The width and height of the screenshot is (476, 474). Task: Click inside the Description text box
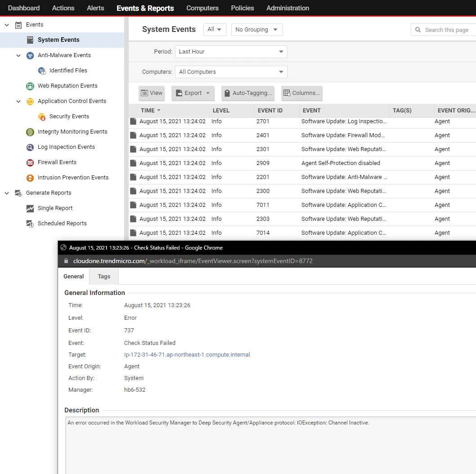coord(271,445)
